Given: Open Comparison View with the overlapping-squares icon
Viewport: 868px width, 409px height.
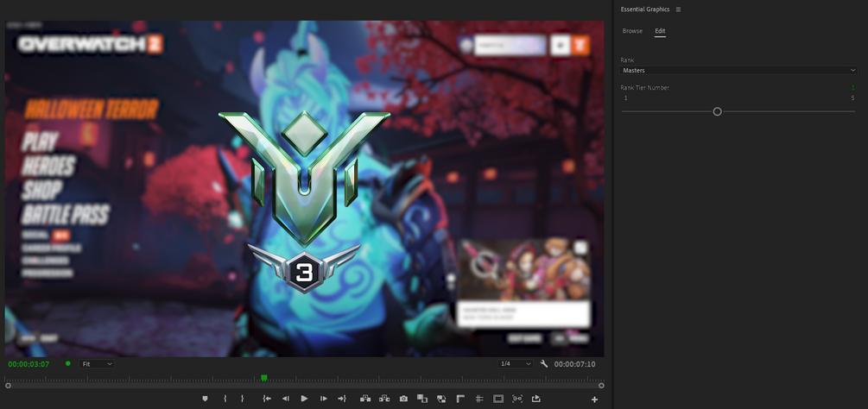Looking at the screenshot, I should [x=421, y=399].
